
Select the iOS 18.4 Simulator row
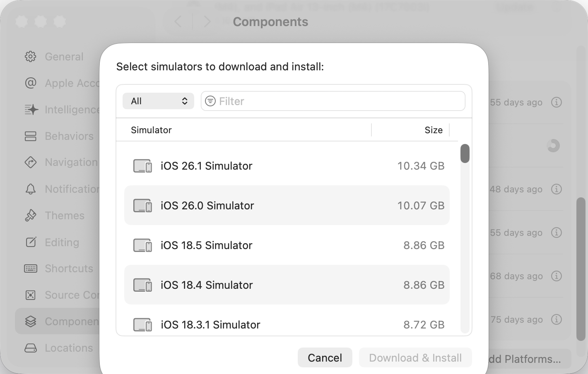point(287,285)
